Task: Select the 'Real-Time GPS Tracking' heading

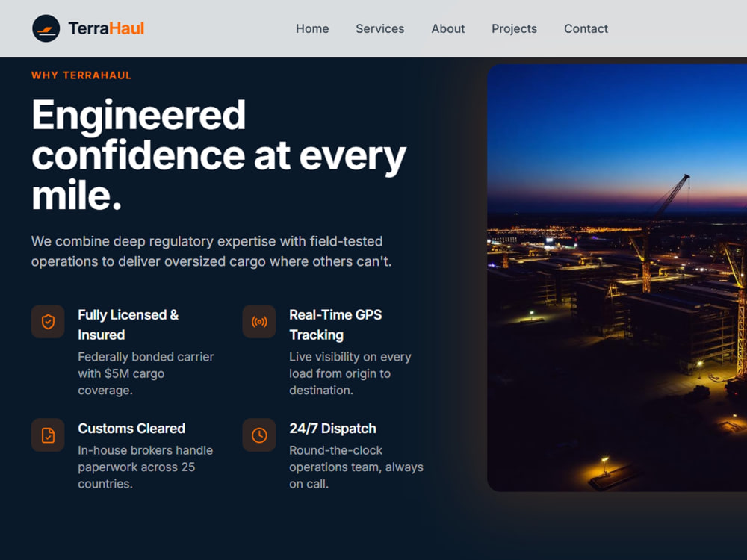Action: pyautogui.click(x=335, y=325)
